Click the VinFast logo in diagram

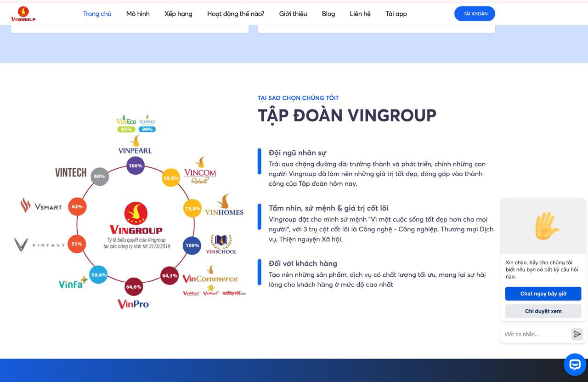coord(40,245)
